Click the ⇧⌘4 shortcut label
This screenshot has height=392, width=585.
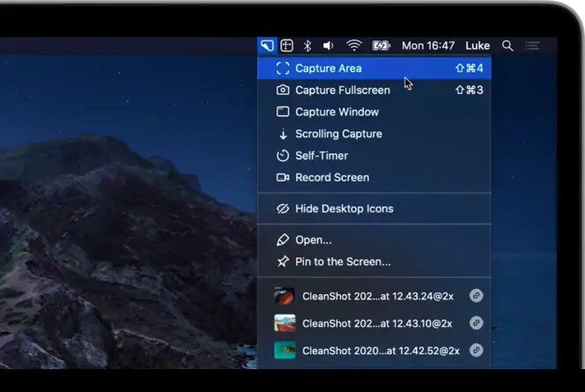pos(470,68)
